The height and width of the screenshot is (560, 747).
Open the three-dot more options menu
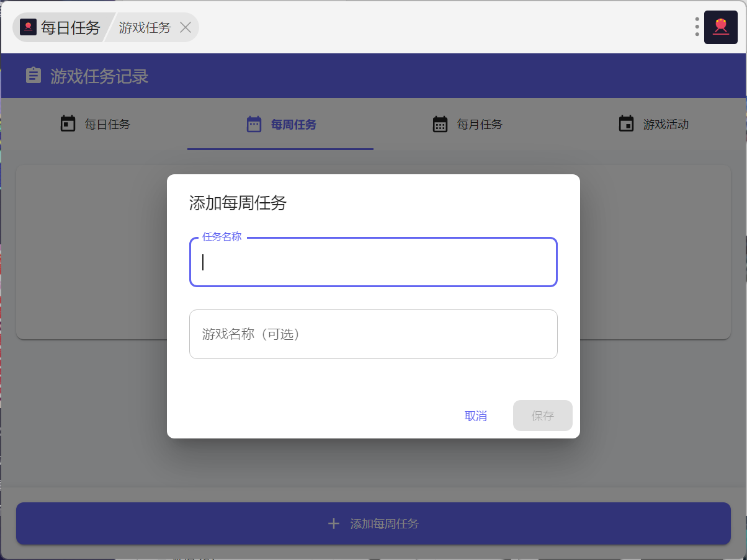tap(697, 27)
